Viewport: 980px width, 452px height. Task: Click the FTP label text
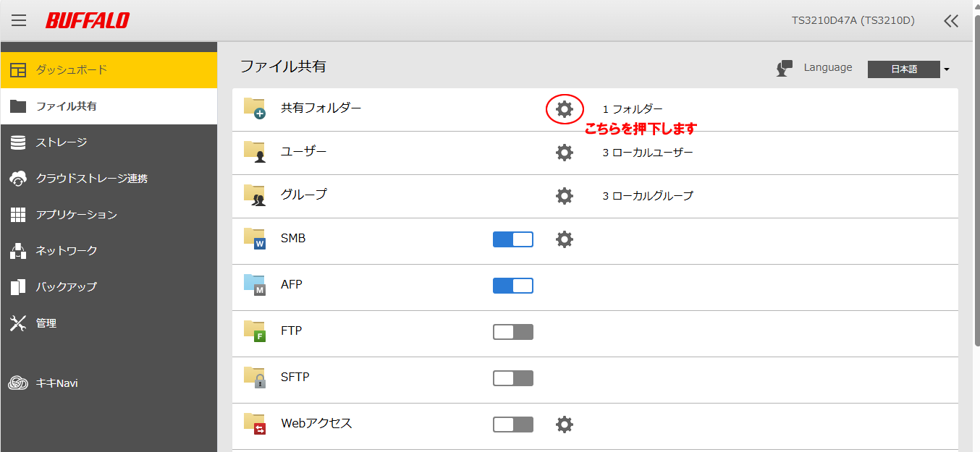(x=291, y=331)
